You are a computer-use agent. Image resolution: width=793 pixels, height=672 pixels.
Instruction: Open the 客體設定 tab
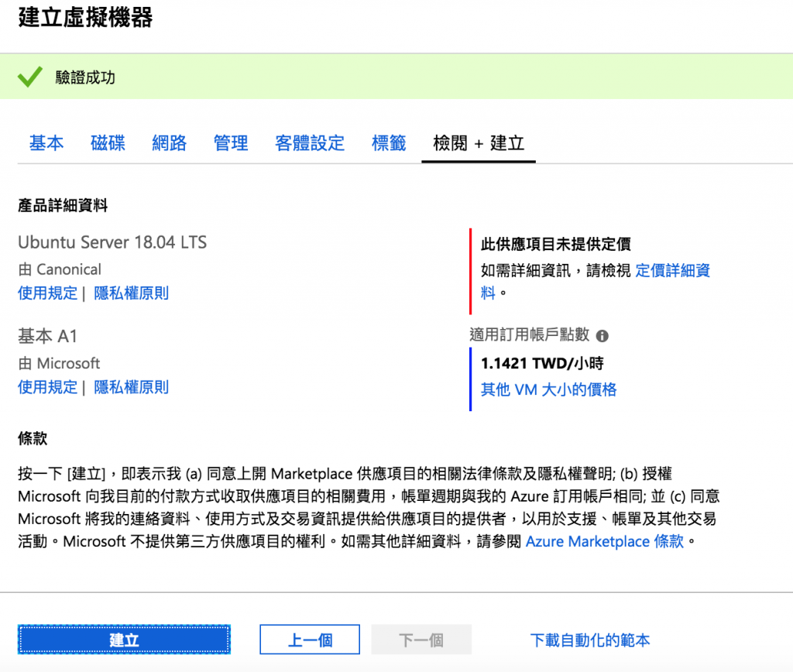tap(310, 143)
